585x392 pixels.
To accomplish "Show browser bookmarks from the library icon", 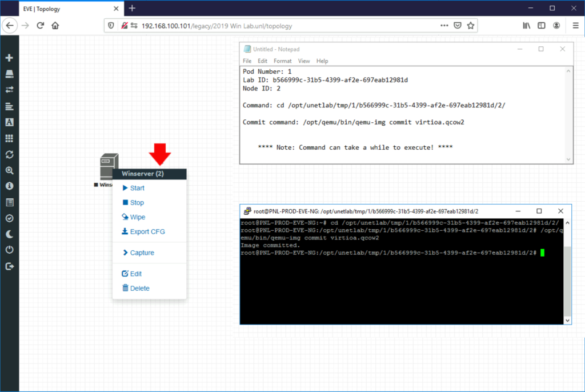I will click(x=526, y=25).
